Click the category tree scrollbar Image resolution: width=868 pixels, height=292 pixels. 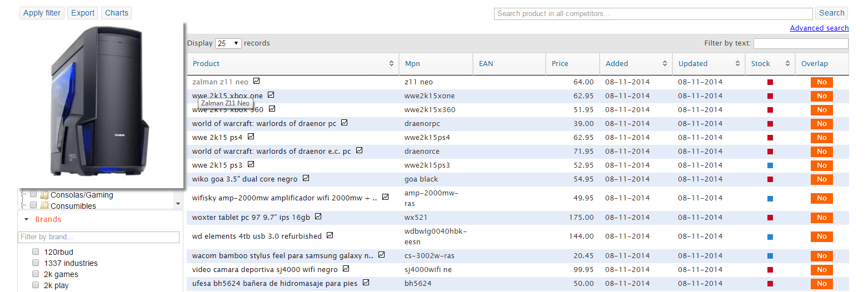pos(178,199)
